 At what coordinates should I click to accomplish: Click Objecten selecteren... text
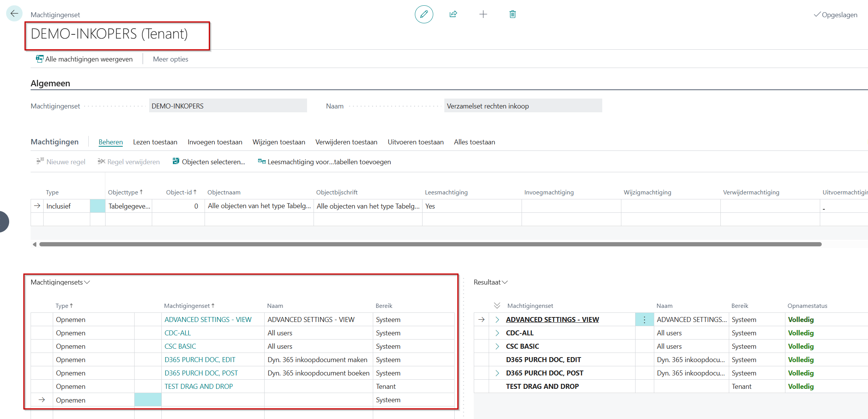tap(213, 162)
